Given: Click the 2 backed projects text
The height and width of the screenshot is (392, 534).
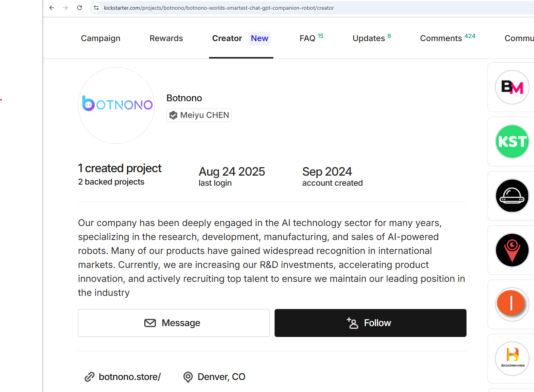Looking at the screenshot, I should 111,182.
